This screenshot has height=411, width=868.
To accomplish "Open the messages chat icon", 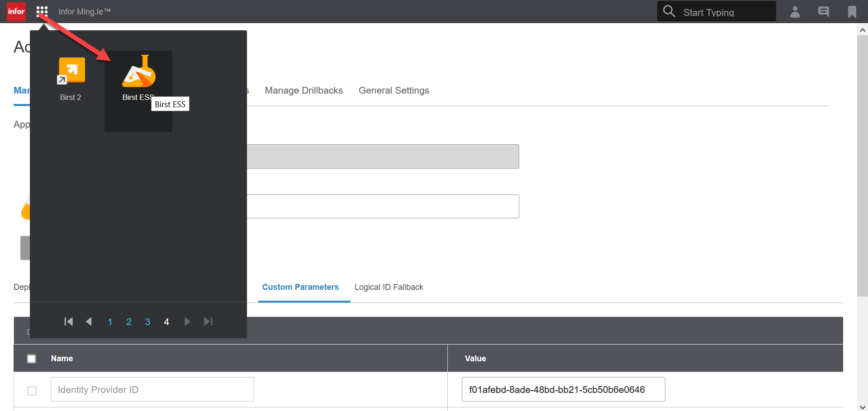I will [x=824, y=11].
